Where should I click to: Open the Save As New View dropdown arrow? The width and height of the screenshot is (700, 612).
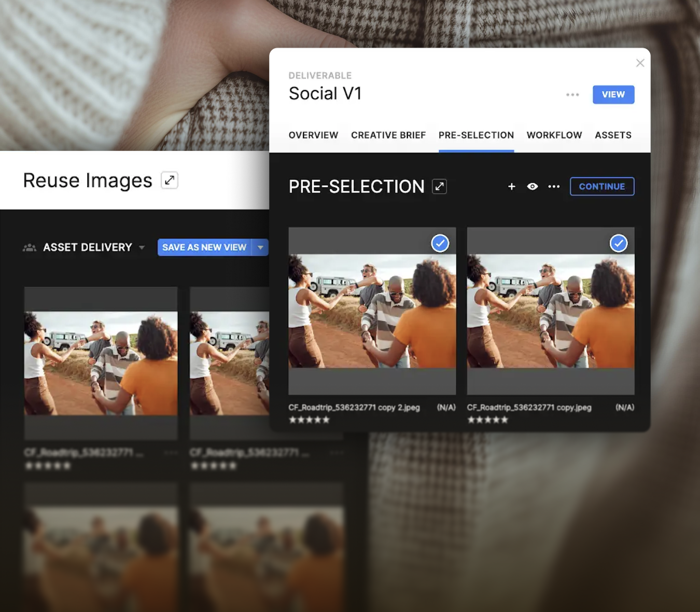[x=260, y=247]
